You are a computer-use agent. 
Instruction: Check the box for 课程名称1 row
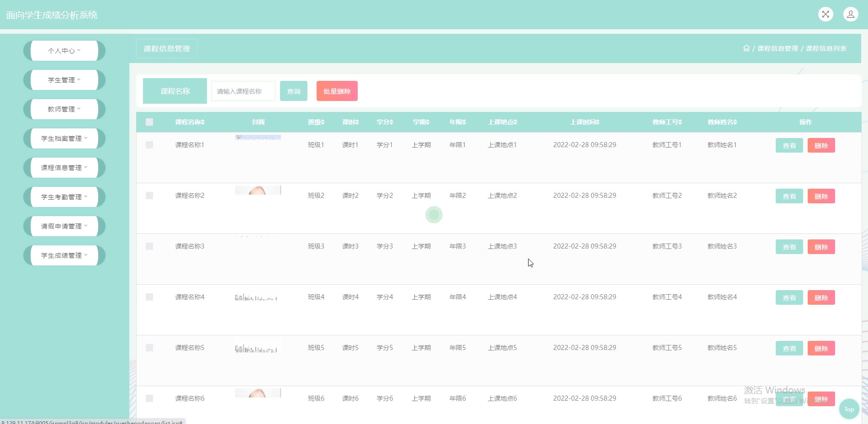(x=149, y=145)
